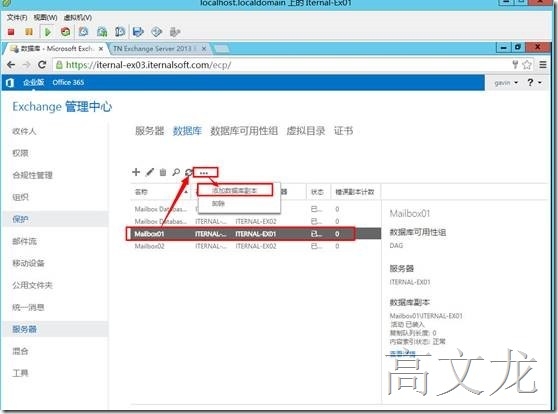Screen dimensions: 558x414
Task: Click the floppy drive connect icon
Action: click(138, 32)
